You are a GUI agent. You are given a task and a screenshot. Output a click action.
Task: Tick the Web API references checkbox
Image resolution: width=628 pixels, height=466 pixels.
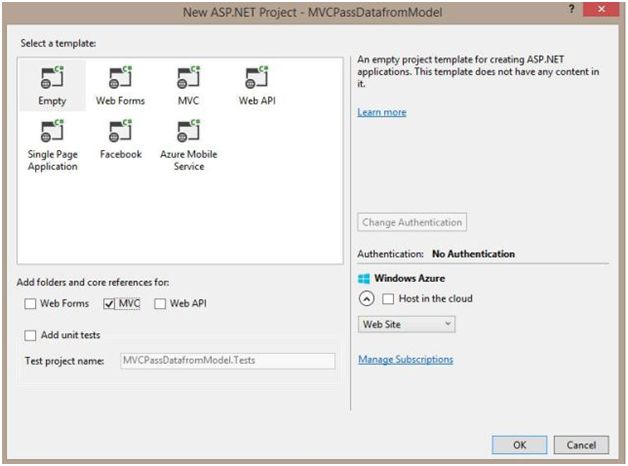pos(161,303)
